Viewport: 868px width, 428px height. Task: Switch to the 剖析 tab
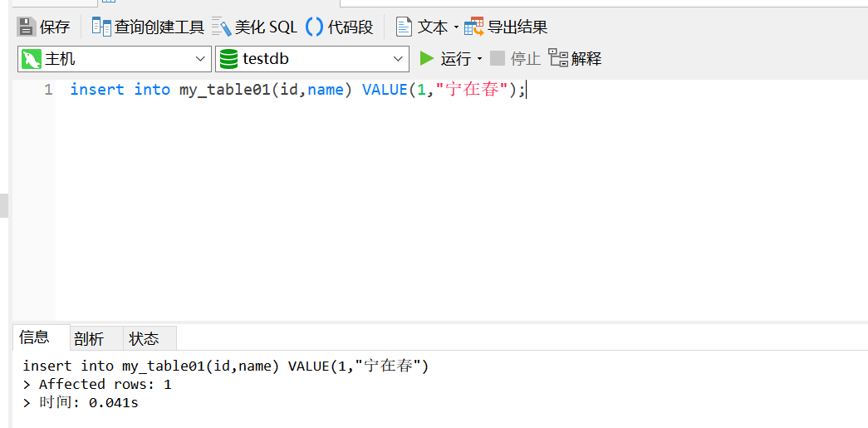click(x=96, y=338)
